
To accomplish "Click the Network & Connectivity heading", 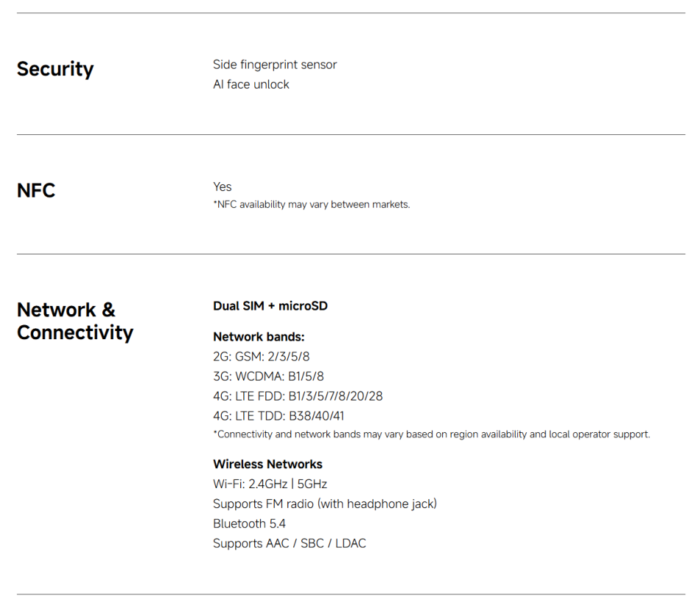I will point(74,321).
